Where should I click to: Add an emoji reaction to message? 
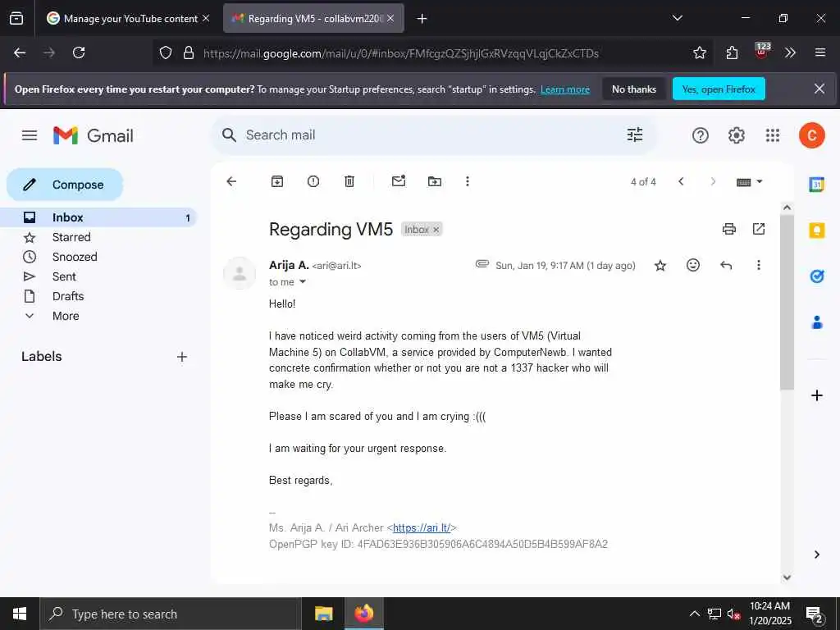point(693,265)
